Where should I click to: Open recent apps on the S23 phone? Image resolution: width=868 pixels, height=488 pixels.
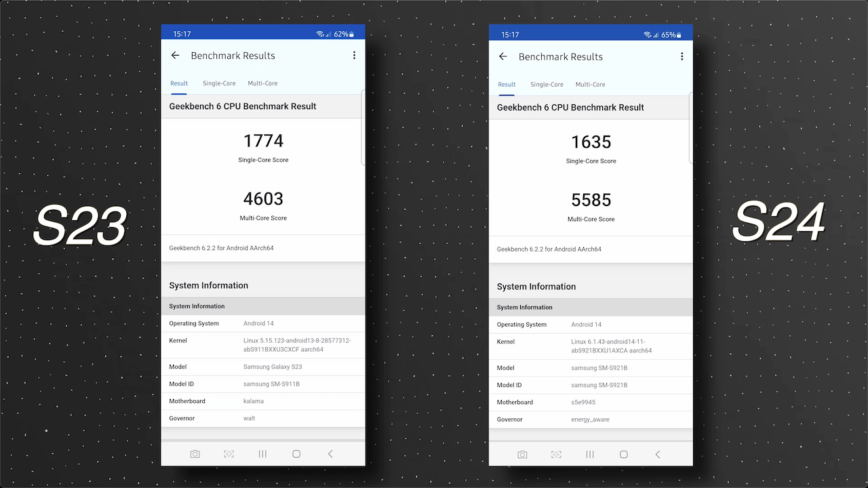tap(262, 454)
